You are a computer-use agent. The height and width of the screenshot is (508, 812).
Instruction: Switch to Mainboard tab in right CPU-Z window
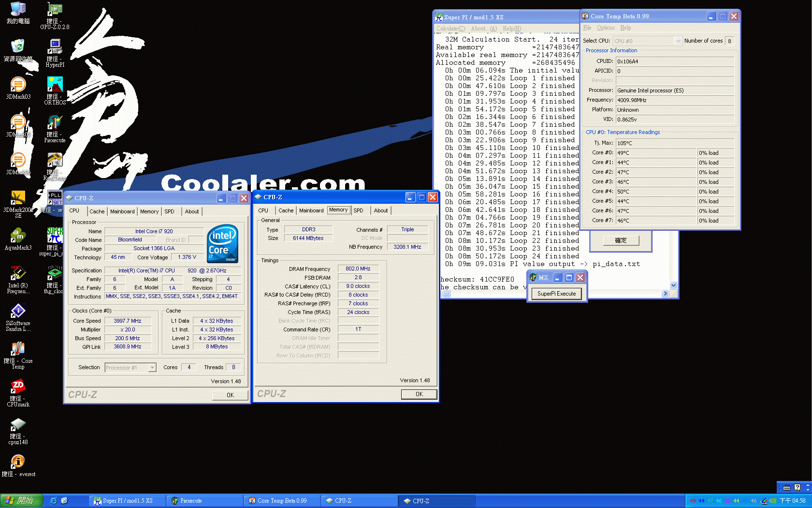[311, 210]
